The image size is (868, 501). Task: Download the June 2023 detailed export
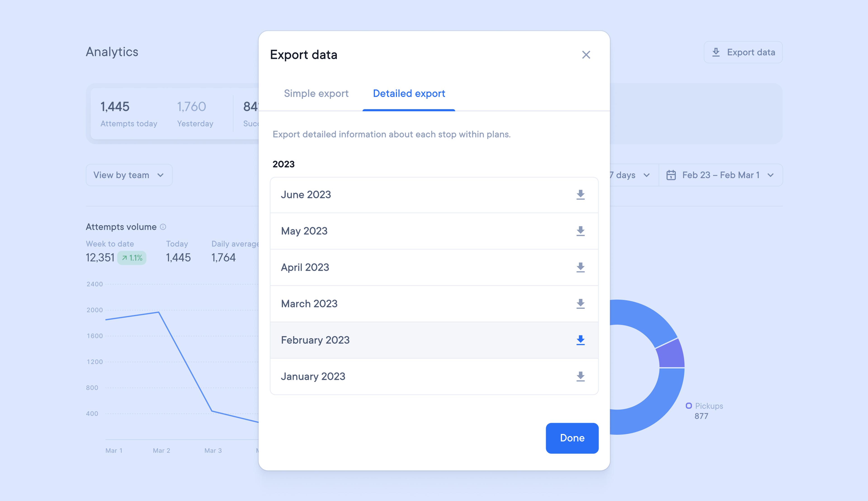(580, 195)
